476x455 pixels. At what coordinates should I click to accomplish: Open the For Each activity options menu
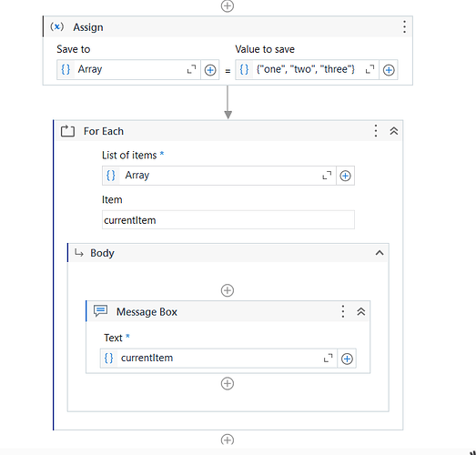pos(376,131)
